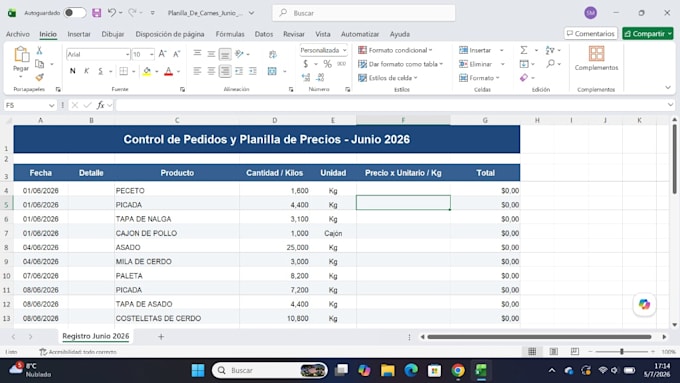Click the increase decimals icon
The width and height of the screenshot is (680, 383).
pos(306,77)
